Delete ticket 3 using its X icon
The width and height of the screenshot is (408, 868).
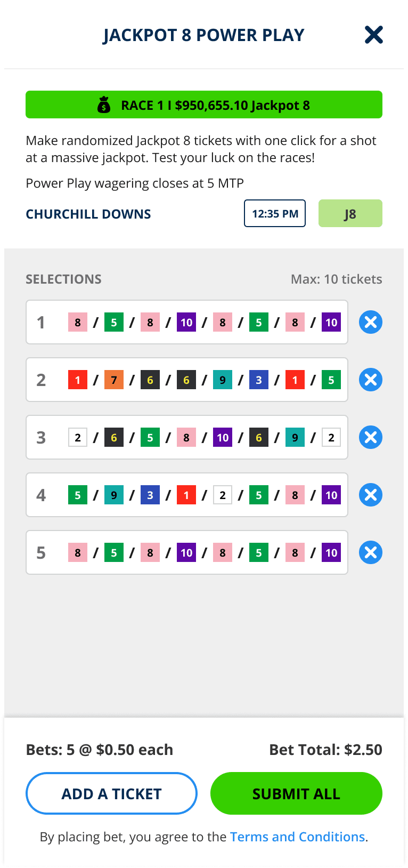[x=370, y=437]
